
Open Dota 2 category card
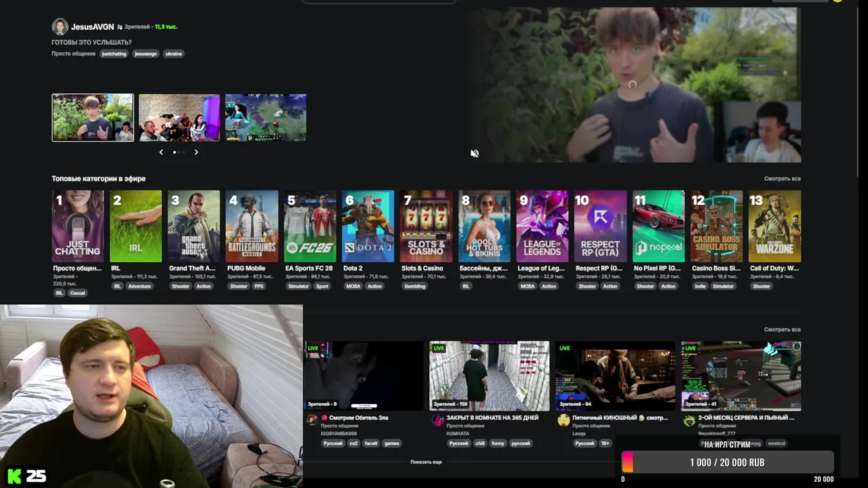(368, 226)
